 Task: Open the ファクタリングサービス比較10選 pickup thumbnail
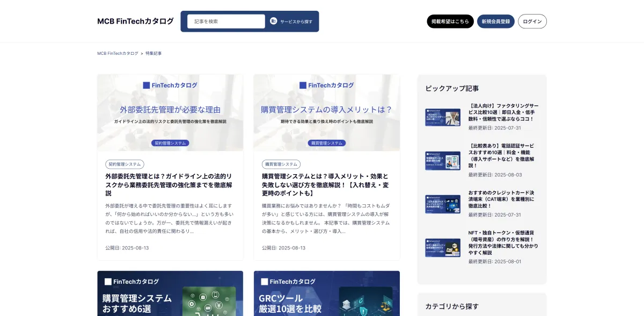443,117
